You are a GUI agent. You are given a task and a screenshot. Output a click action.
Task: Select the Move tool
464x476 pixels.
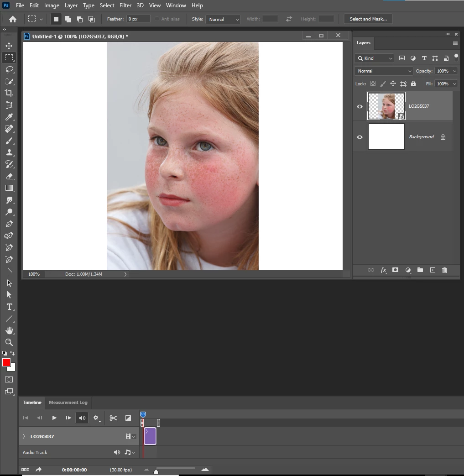coord(9,46)
